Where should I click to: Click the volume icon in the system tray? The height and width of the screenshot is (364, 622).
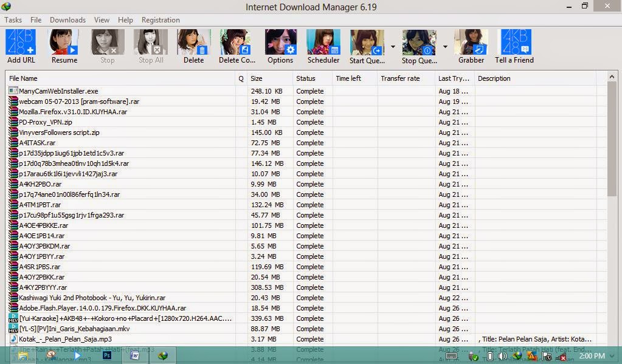(502, 355)
